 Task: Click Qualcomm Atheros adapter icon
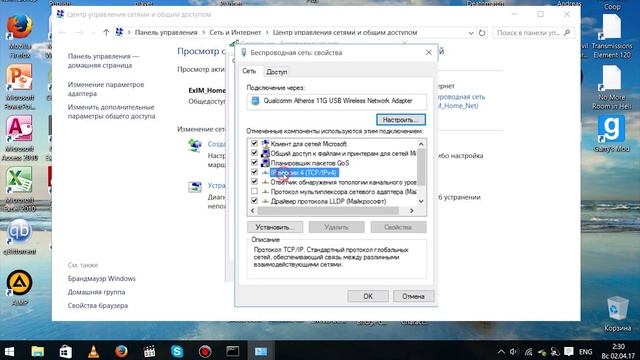[x=255, y=101]
